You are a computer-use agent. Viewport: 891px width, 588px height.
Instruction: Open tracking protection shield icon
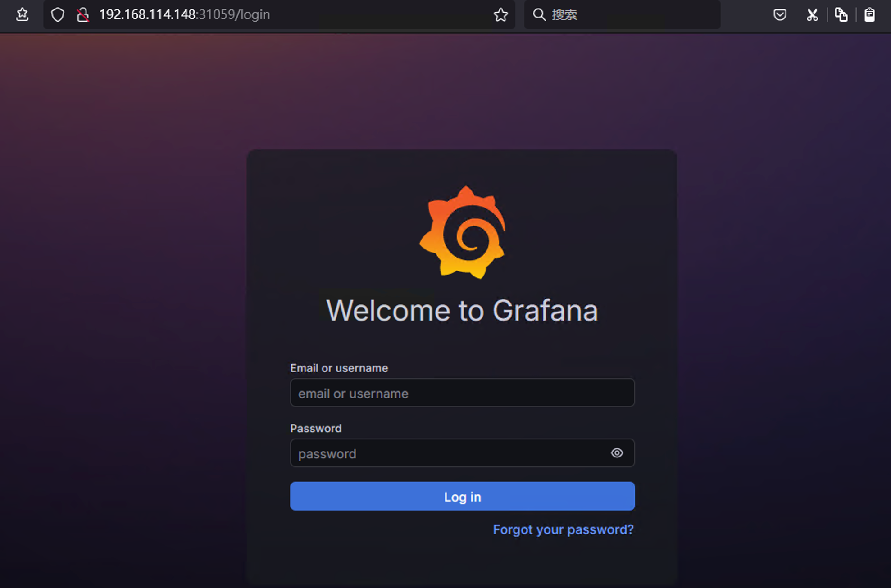[x=58, y=15]
